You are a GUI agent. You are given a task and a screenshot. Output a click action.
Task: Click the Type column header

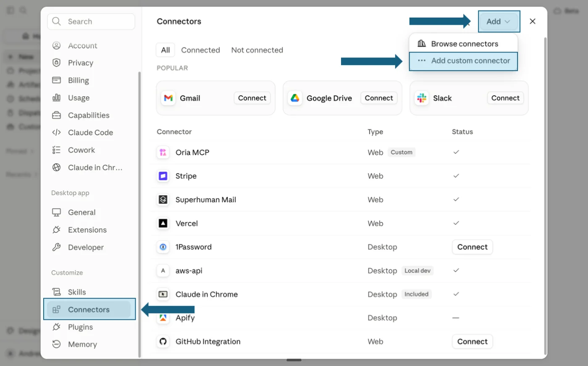click(x=375, y=131)
